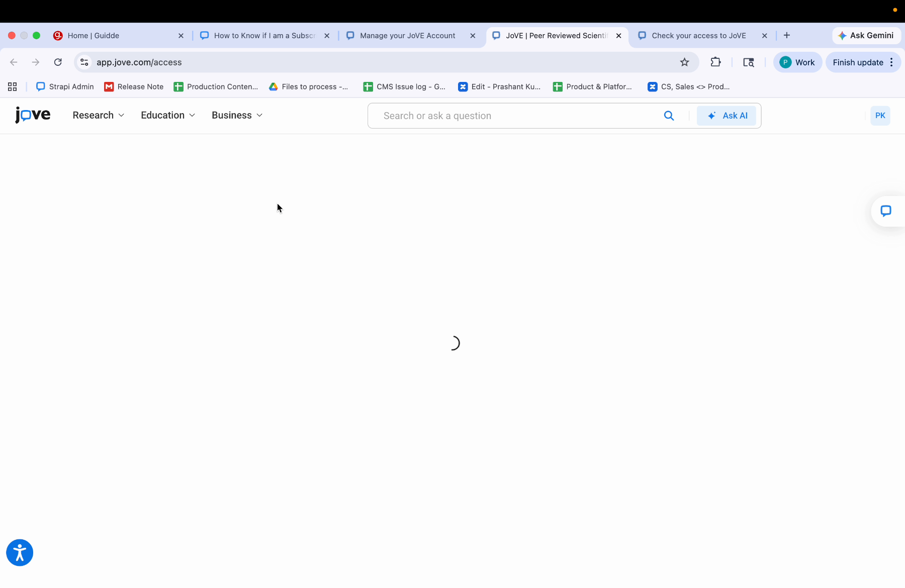Expand the Education dropdown menu
The image size is (905, 588).
(x=167, y=115)
